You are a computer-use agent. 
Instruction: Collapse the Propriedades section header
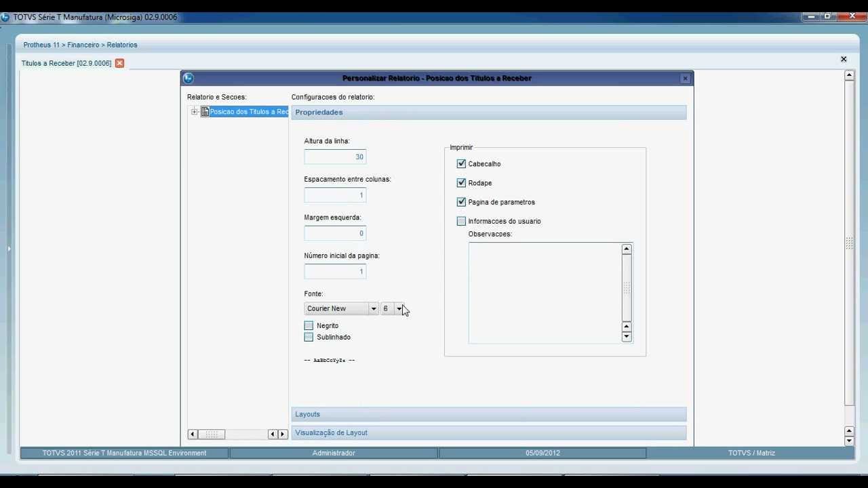pyautogui.click(x=489, y=113)
